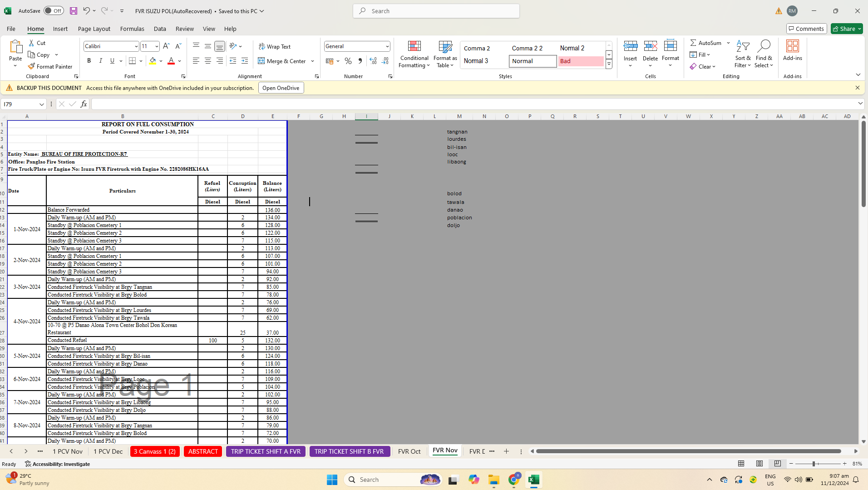
Task: Click the Font Color red swatch
Action: 171,61
